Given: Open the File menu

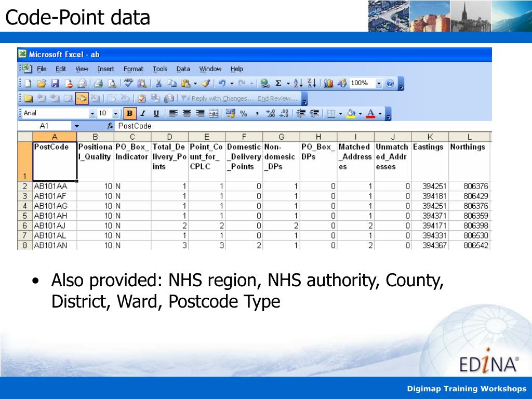Looking at the screenshot, I should click(42, 69).
